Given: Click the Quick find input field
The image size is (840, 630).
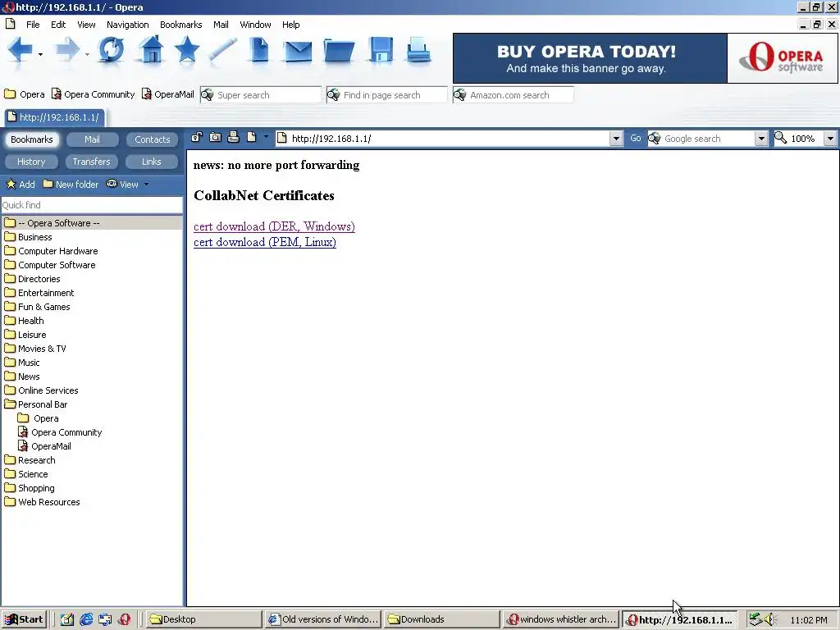Looking at the screenshot, I should [92, 205].
